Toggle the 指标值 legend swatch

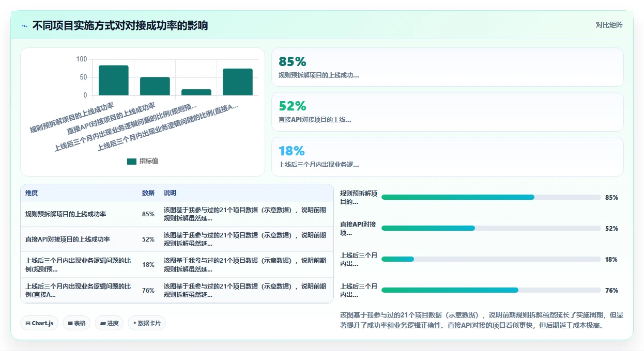pos(132,161)
